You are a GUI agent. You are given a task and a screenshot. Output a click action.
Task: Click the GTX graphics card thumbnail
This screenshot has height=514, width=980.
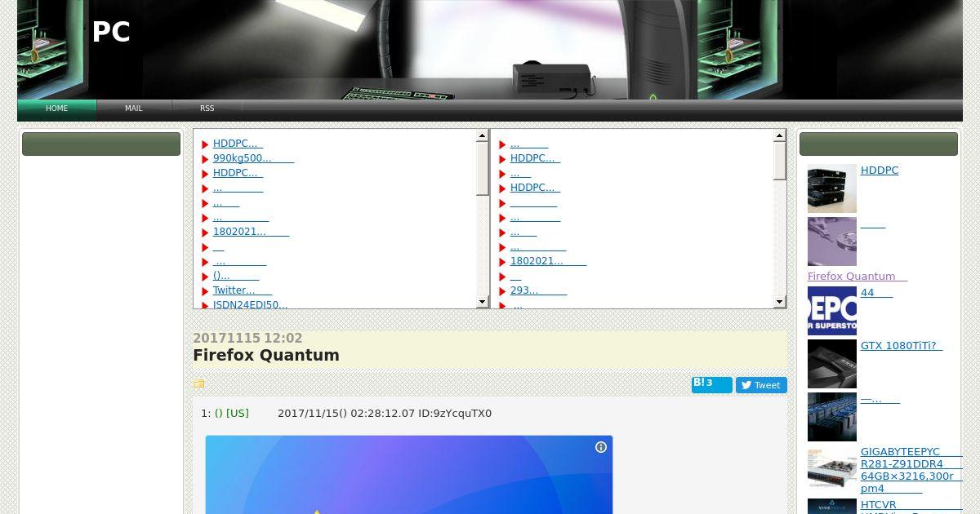pos(832,364)
